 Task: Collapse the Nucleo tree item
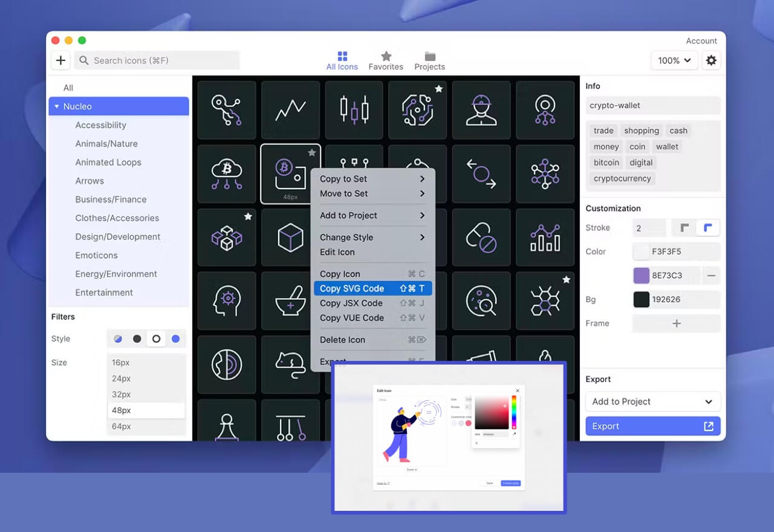57,106
